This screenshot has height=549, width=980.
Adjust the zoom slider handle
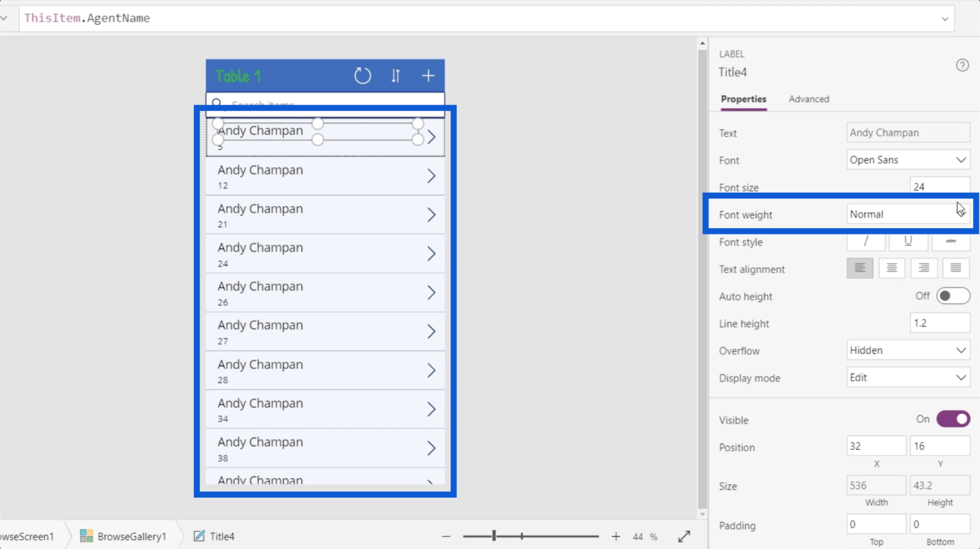tap(494, 536)
